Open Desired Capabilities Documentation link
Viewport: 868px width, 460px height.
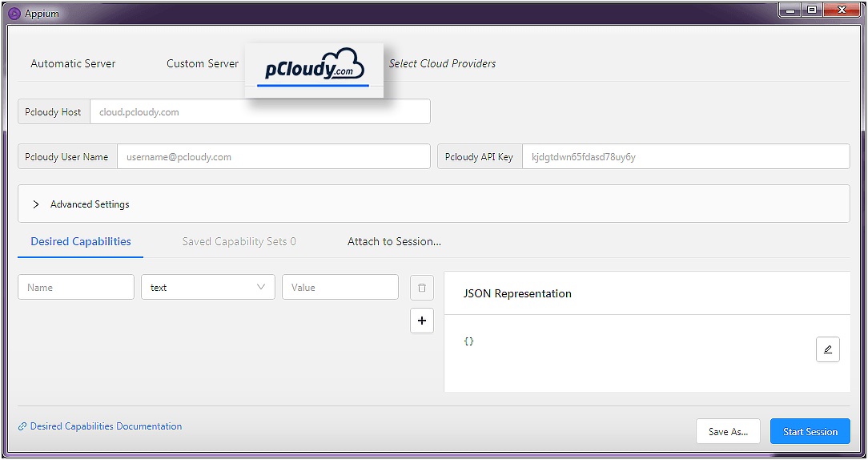click(106, 426)
